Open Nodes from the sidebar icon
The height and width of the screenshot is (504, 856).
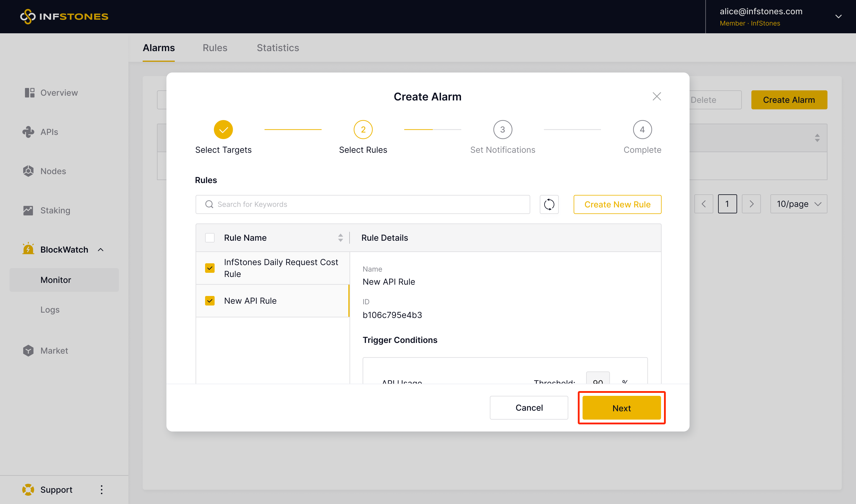(28, 171)
